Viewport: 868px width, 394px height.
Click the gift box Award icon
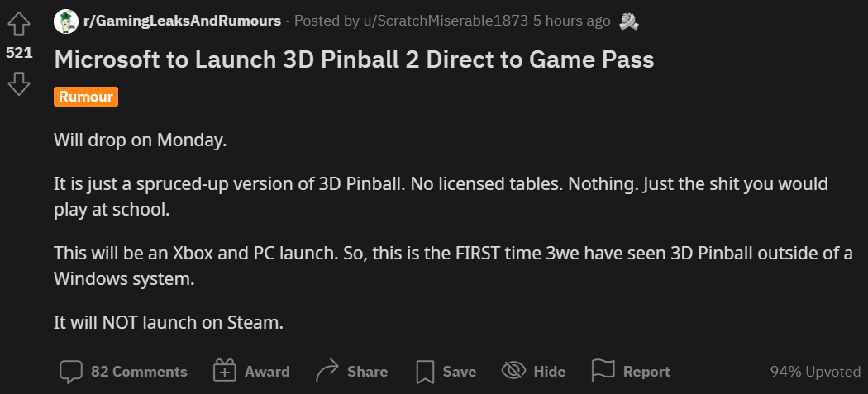coord(225,372)
